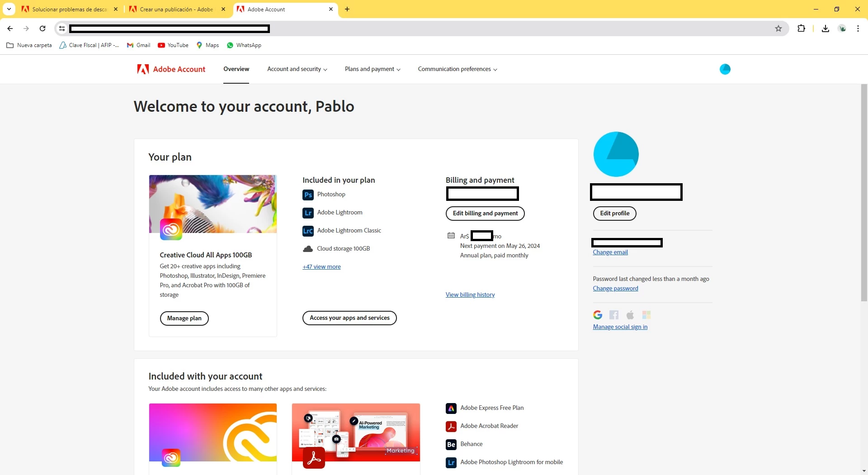868x475 pixels.
Task: Click the Manage plan button
Action: click(184, 318)
